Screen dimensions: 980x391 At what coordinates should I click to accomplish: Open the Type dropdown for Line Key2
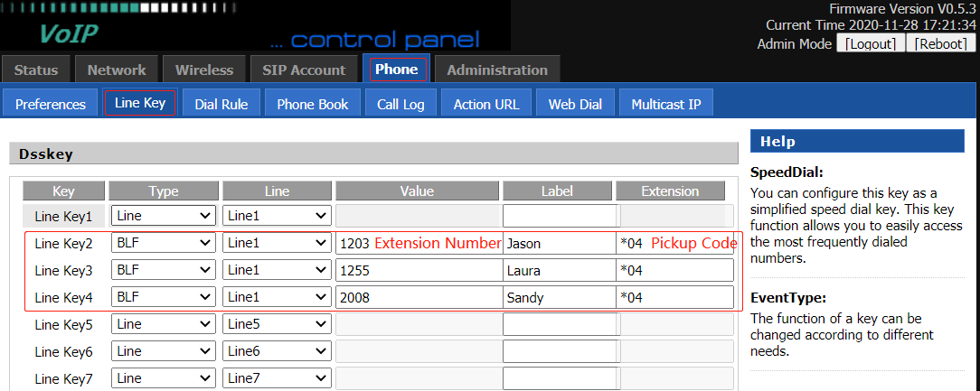tap(163, 243)
